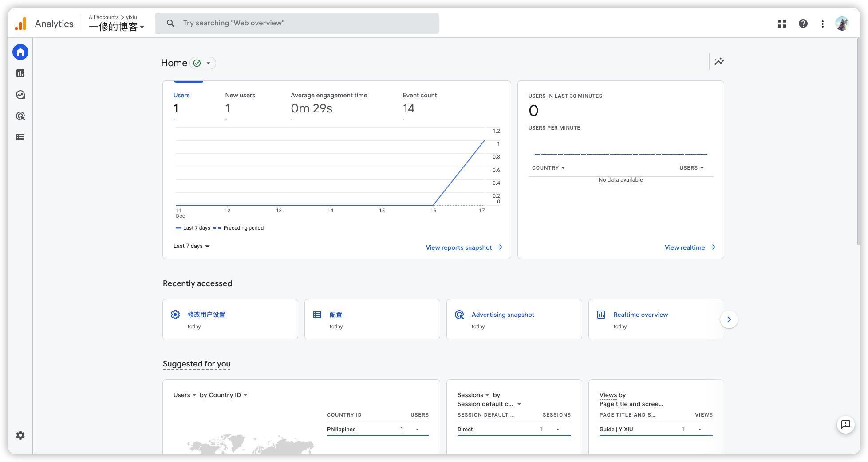This screenshot has height=462, width=868.
Task: Click the search magnifier icon
Action: tap(170, 23)
